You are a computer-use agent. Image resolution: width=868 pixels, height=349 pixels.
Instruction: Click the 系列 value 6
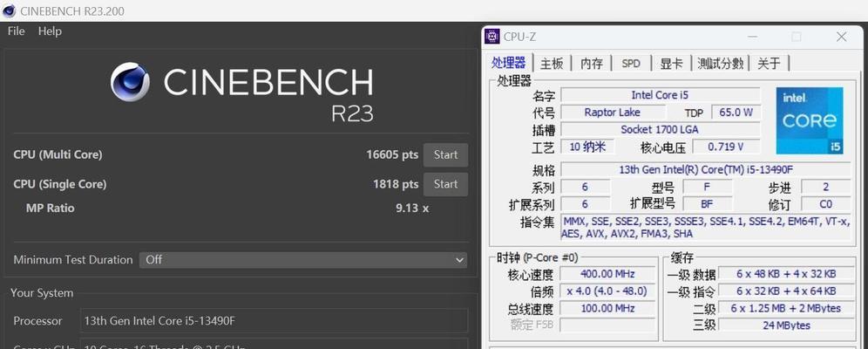(x=586, y=187)
